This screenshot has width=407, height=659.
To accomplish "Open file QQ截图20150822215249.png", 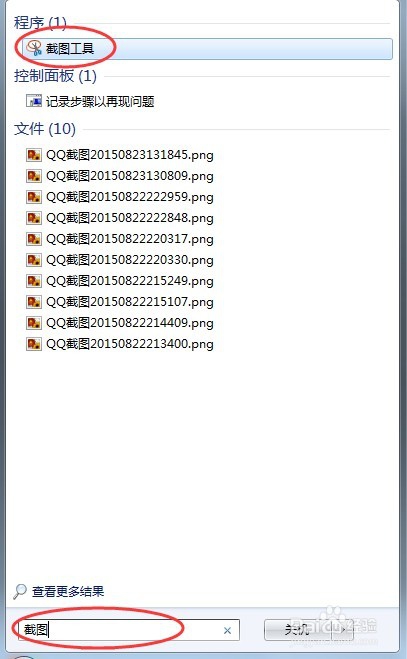I will tap(120, 281).
